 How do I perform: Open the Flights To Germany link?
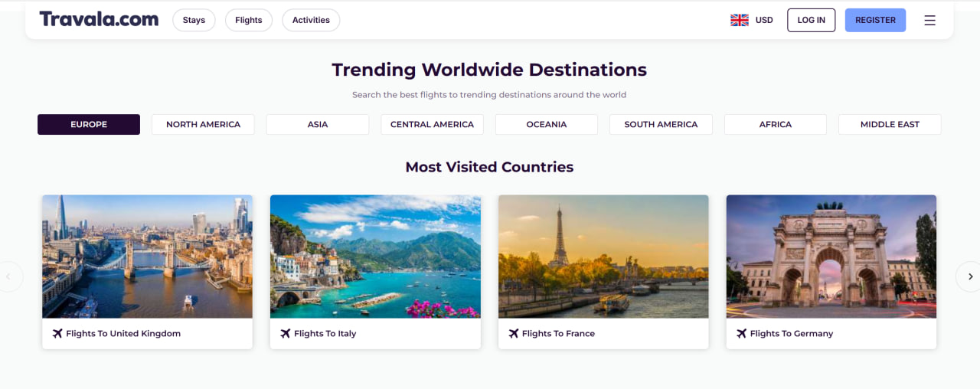click(792, 334)
